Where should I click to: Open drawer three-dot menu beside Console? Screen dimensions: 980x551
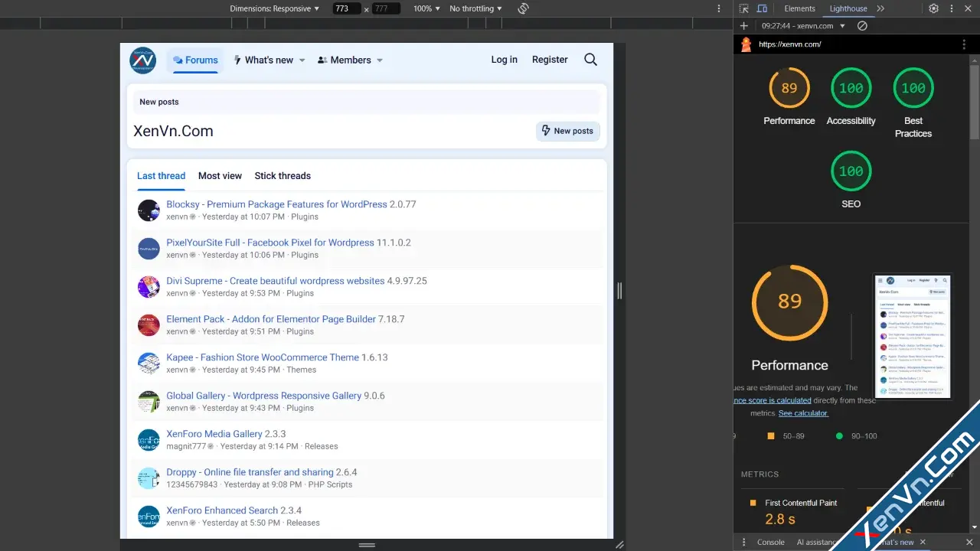(x=743, y=542)
